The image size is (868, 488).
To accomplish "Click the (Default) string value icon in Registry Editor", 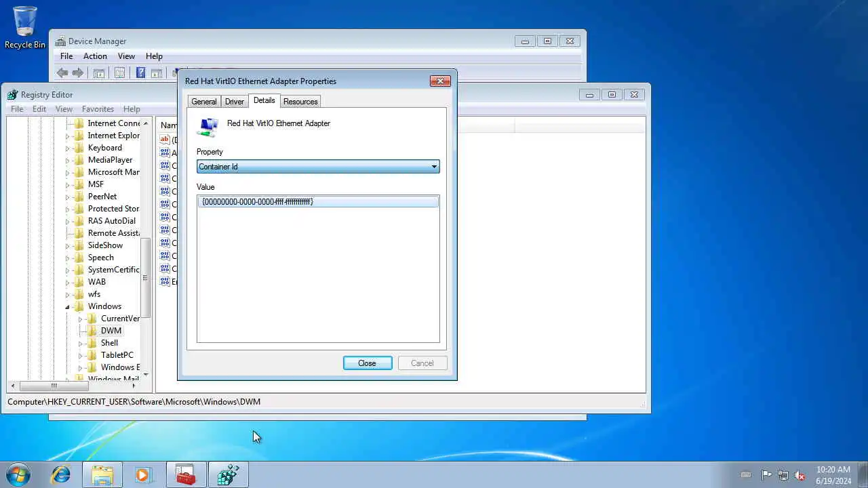I will pyautogui.click(x=165, y=140).
